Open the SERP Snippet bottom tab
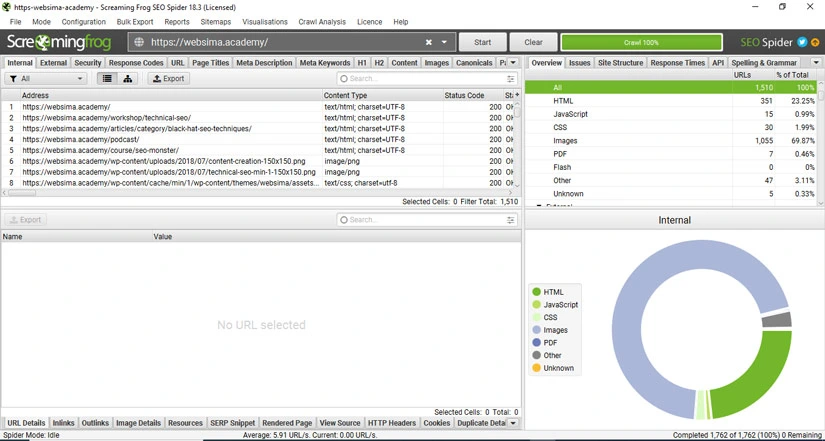The image size is (825, 441). [233, 423]
